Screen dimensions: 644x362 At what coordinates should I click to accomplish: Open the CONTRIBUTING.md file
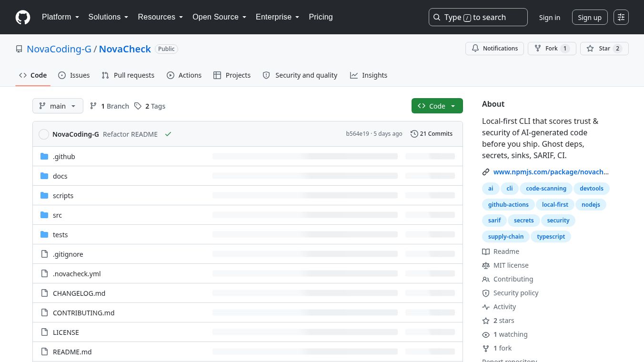(84, 313)
